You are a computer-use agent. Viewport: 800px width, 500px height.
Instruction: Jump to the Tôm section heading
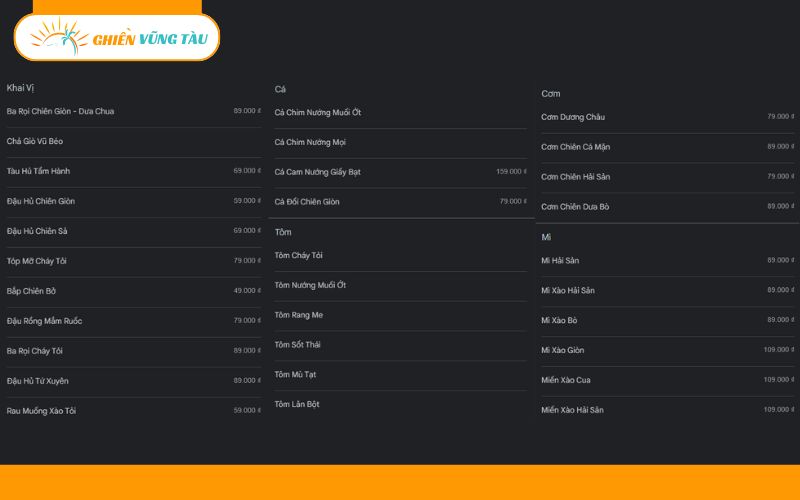coord(283,232)
